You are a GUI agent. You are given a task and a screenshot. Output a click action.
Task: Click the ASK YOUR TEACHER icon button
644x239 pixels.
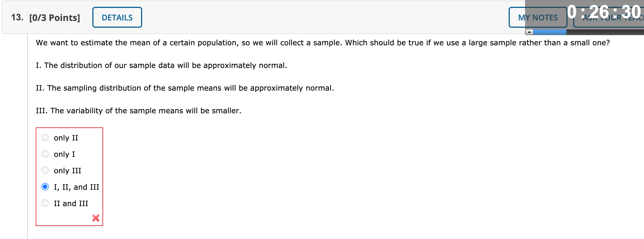(x=609, y=18)
